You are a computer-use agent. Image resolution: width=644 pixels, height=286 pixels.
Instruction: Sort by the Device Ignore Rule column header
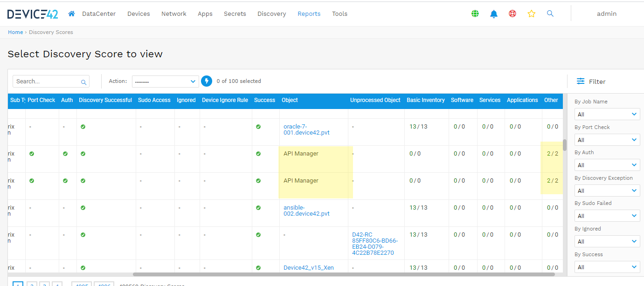point(225,100)
